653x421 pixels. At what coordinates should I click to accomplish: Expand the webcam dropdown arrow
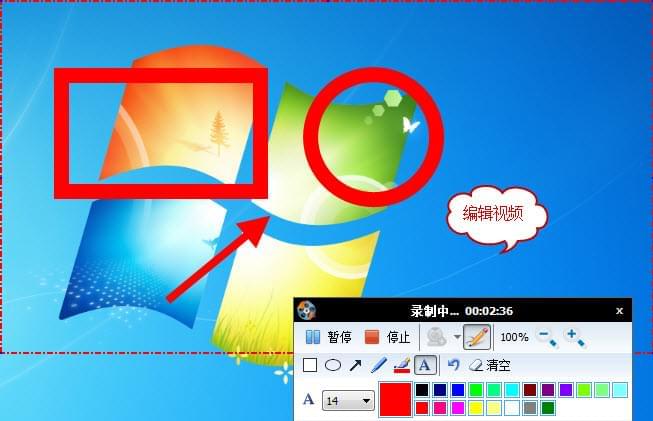point(457,338)
